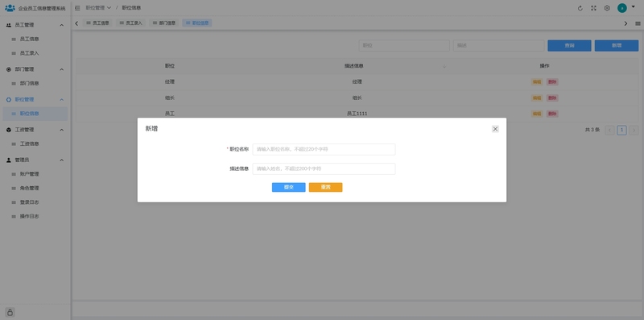Image resolution: width=644 pixels, height=320 pixels.
Task: Collapse the 部门管理 sidebar group
Action: click(x=62, y=69)
